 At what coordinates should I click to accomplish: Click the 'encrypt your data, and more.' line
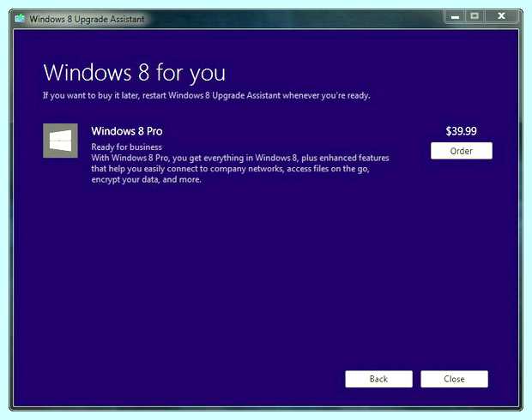[x=146, y=180]
